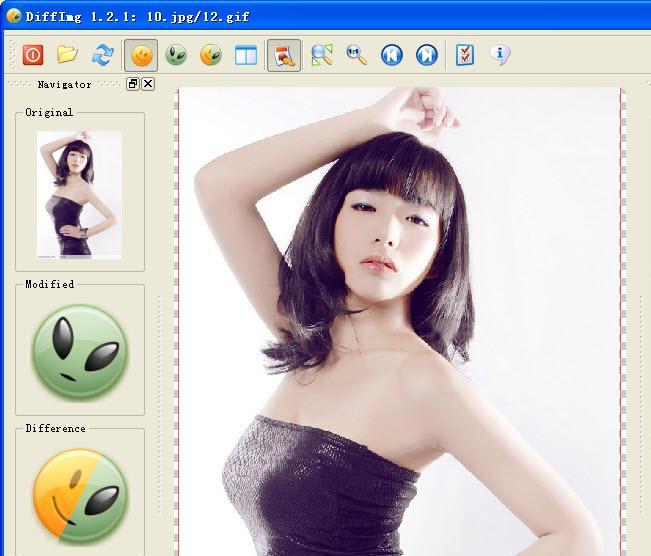Select the Original thumbnail in Navigator
651x556 pixels.
click(80, 195)
